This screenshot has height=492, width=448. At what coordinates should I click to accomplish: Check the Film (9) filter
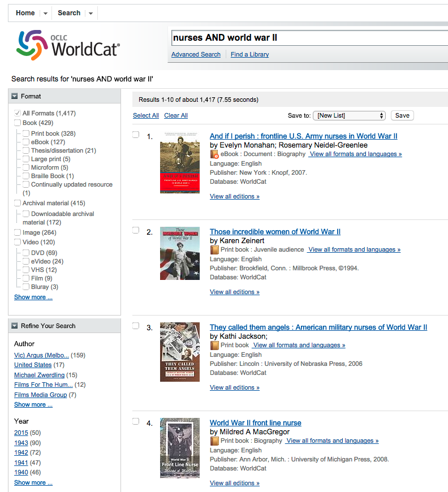tap(26, 278)
